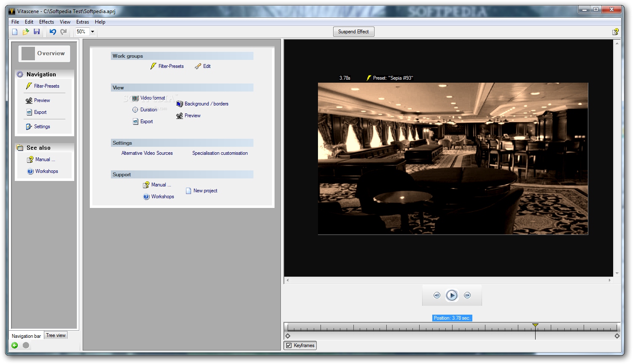Click preview vertical scrollbar down arrow
The width and height of the screenshot is (633, 364).
[617, 273]
